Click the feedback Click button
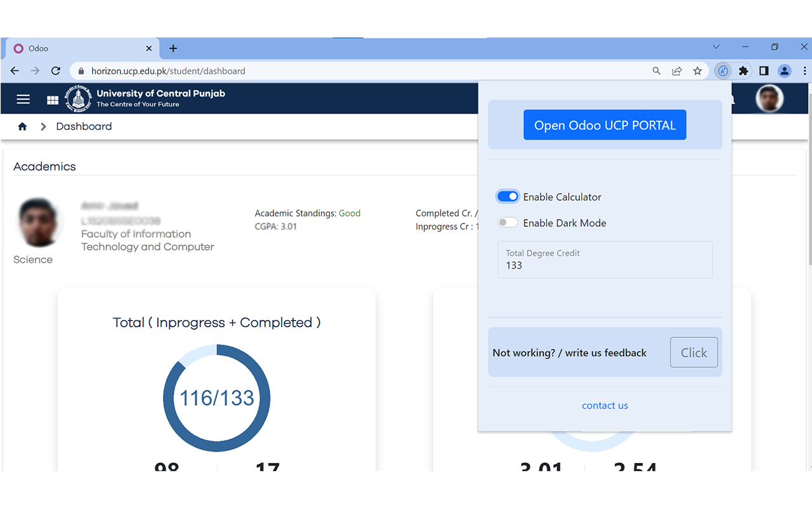This screenshot has width=812, height=508. (x=693, y=352)
